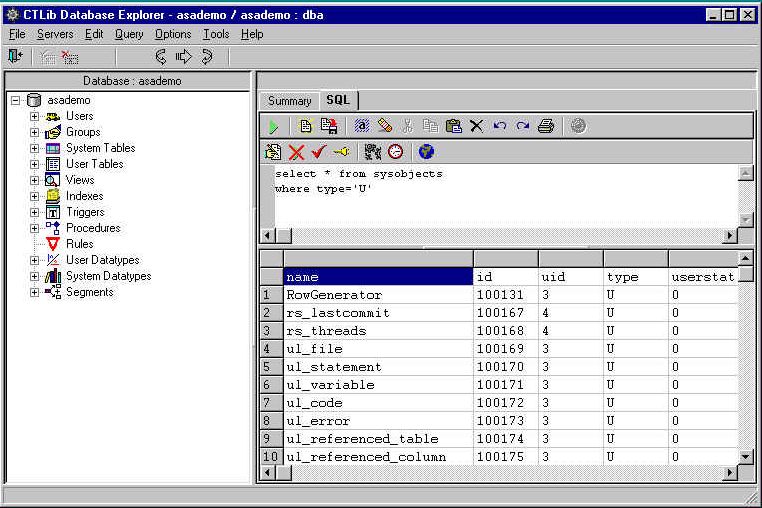Click the copy pages icon

point(430,126)
